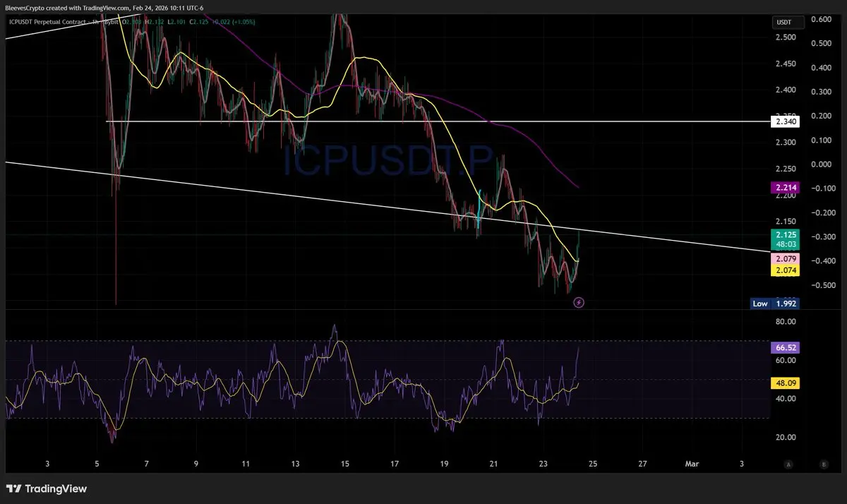Click the yellow 48.09 RSI average label
This screenshot has height=504, width=847.
785,383
